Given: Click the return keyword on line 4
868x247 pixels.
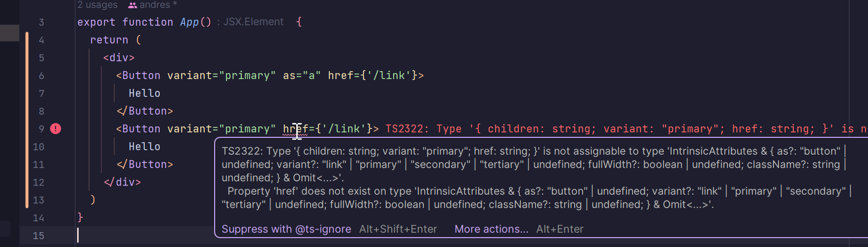Looking at the screenshot, I should point(109,40).
